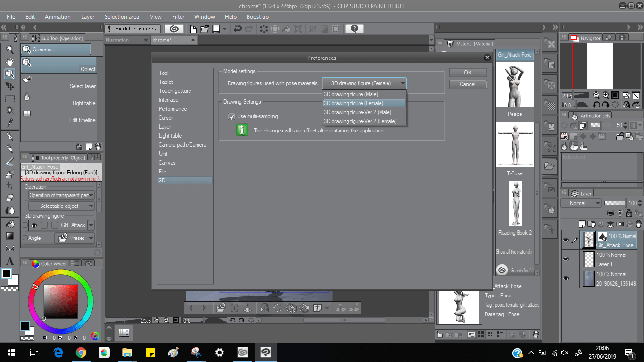Select the Pen tool

click(9, 137)
